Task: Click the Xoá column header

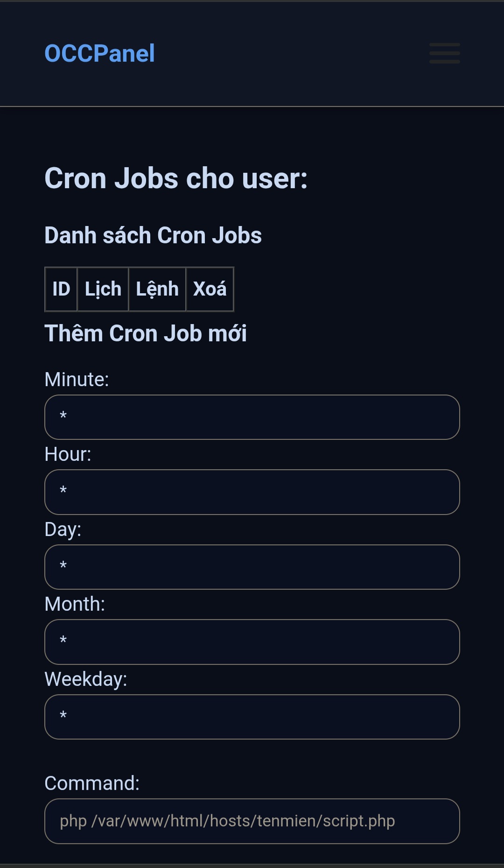Action: 210,289
